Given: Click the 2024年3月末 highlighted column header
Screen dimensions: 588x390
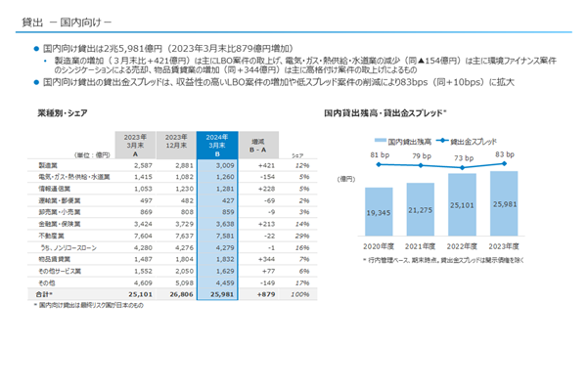Looking at the screenshot, I should (x=217, y=145).
